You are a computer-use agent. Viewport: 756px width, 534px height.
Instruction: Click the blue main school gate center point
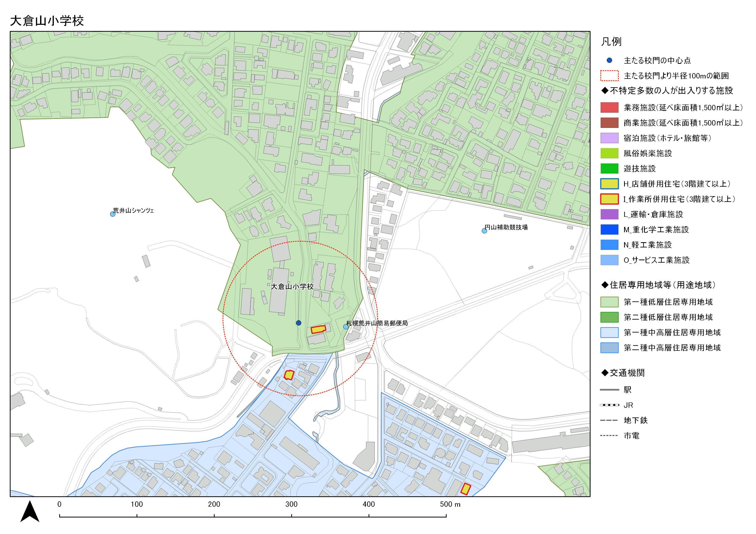click(x=298, y=323)
